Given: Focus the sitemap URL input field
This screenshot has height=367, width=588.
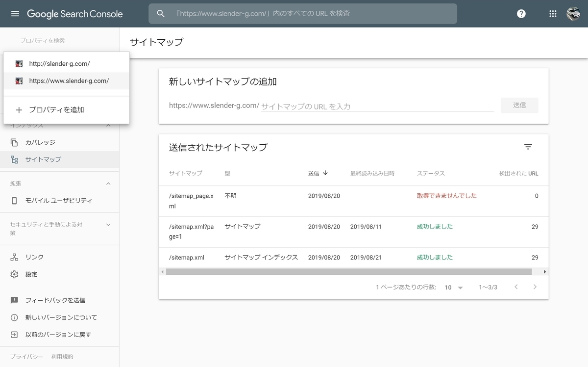Looking at the screenshot, I should tap(377, 106).
